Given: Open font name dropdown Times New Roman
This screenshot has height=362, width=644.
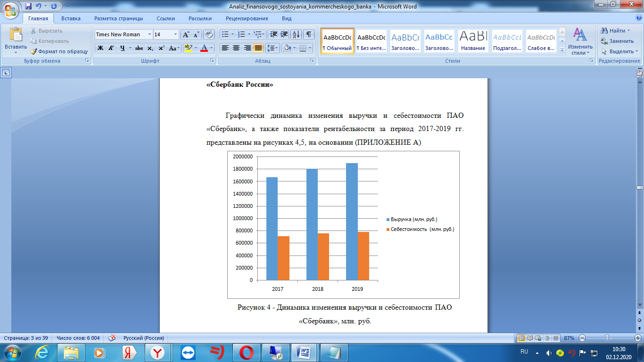Looking at the screenshot, I should [149, 34].
